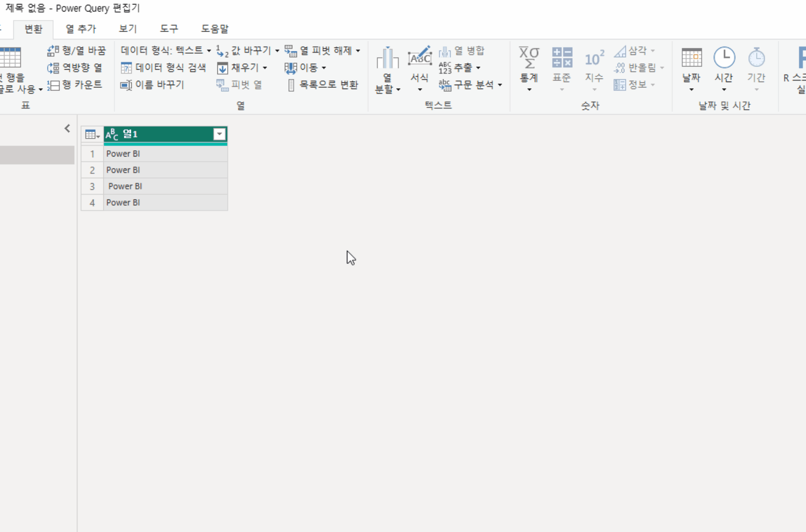806x532 pixels.
Task: Switch to the 변환 tab
Action: (33, 29)
